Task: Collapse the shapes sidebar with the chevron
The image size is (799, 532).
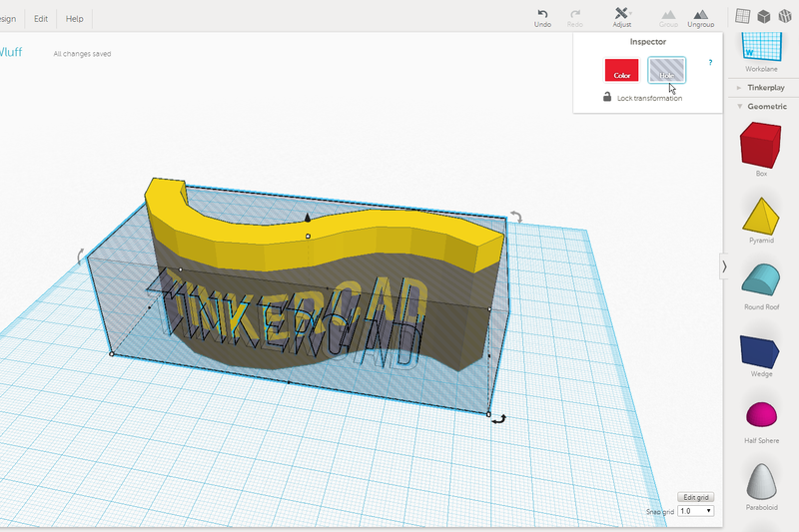Action: point(724,266)
